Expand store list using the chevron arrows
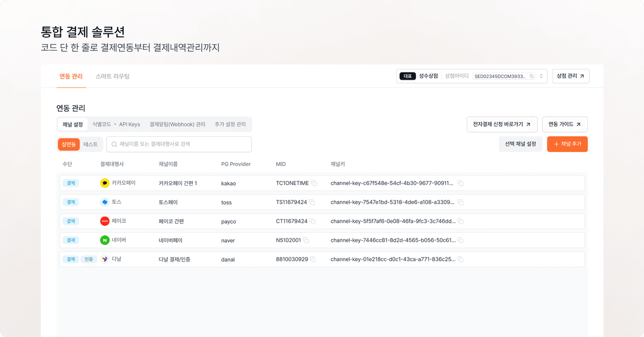Screen dimensions: 644x337 click(541, 76)
